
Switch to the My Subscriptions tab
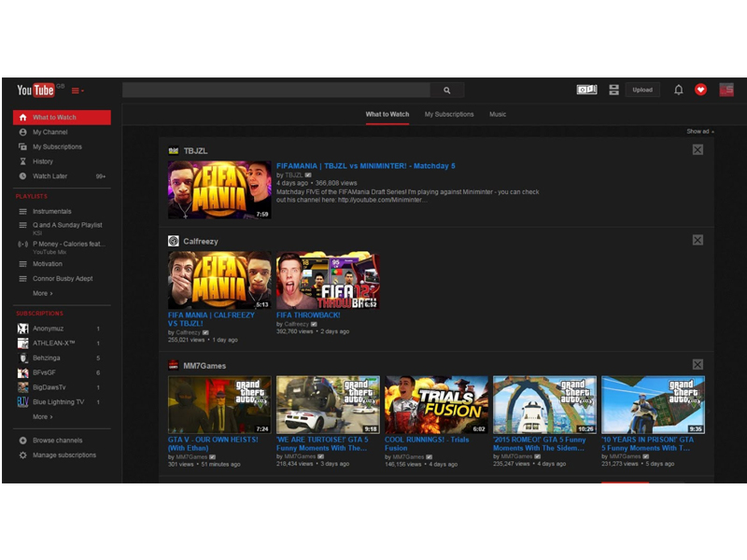449,115
